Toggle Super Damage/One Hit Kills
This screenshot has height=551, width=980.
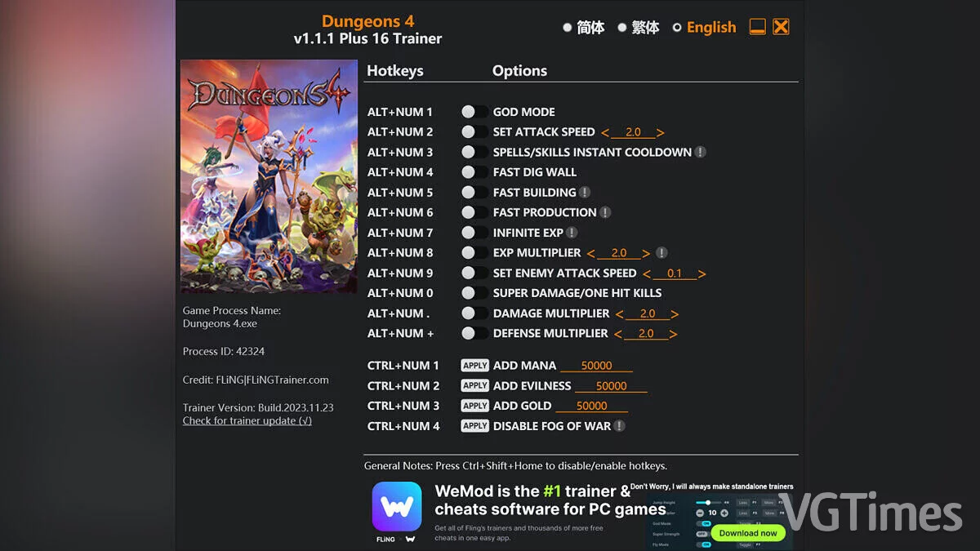474,293
